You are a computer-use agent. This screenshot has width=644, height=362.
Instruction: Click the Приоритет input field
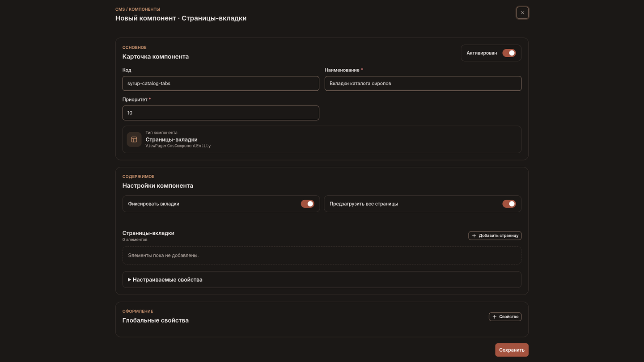pyautogui.click(x=221, y=113)
